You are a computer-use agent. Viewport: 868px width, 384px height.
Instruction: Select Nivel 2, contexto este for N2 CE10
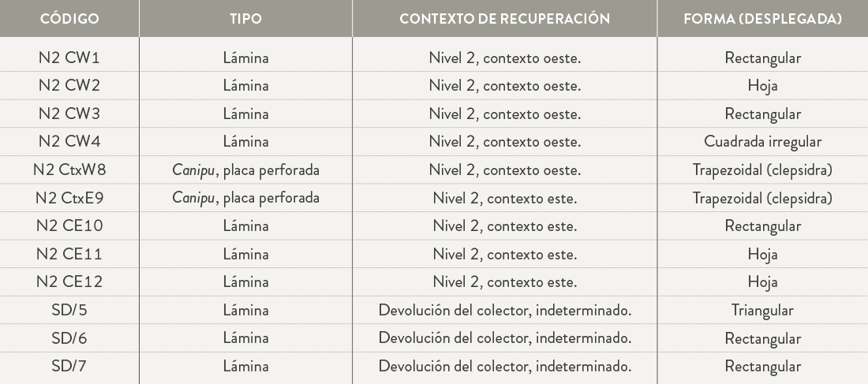[x=504, y=226]
